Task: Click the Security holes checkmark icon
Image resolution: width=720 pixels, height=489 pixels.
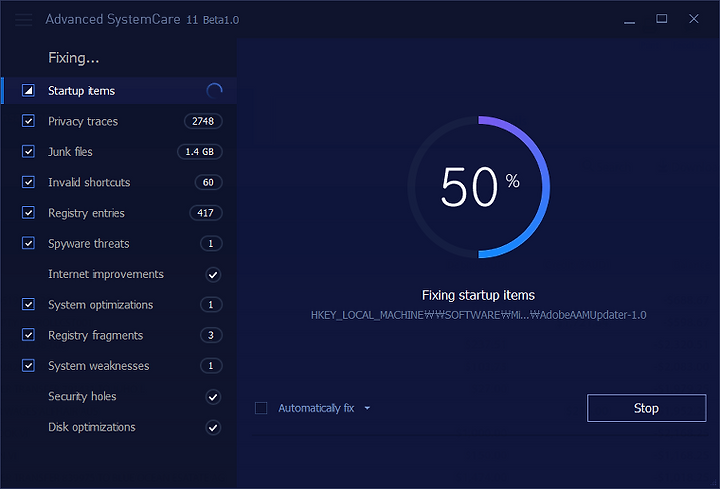Action: [213, 397]
